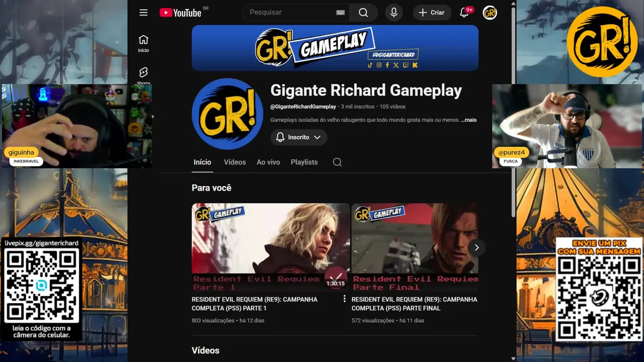Go to Início in the sidebar

(x=143, y=44)
